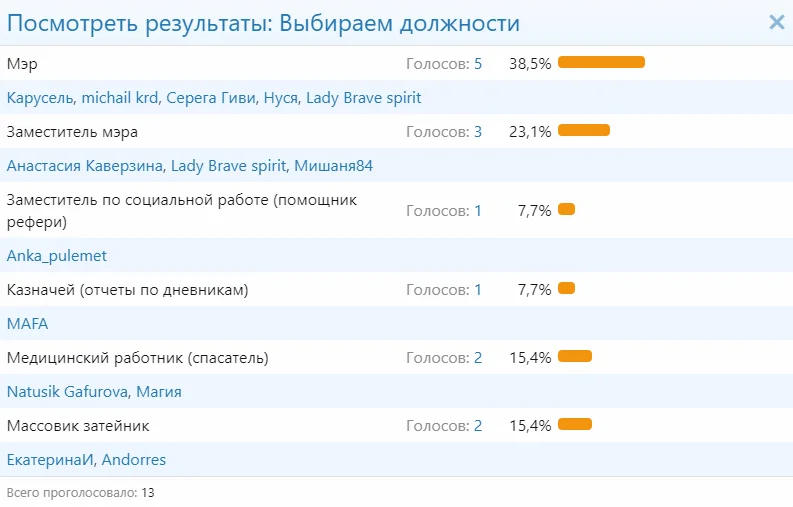Click vote count 5 for Мэр

coord(478,64)
